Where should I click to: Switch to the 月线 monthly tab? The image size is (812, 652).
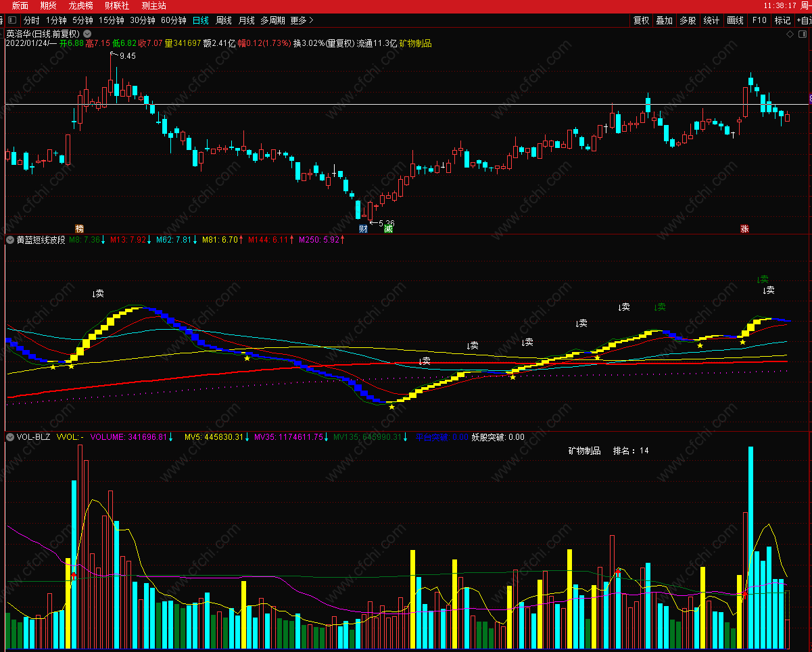[x=247, y=20]
